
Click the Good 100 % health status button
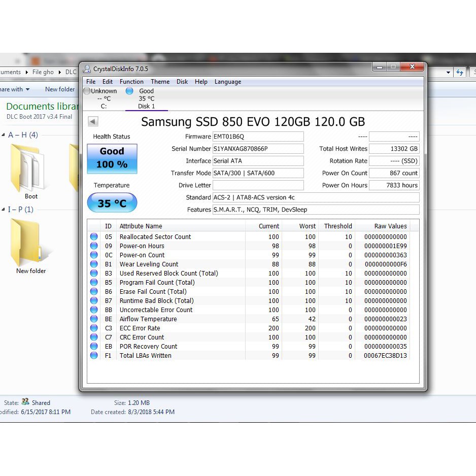tap(112, 158)
